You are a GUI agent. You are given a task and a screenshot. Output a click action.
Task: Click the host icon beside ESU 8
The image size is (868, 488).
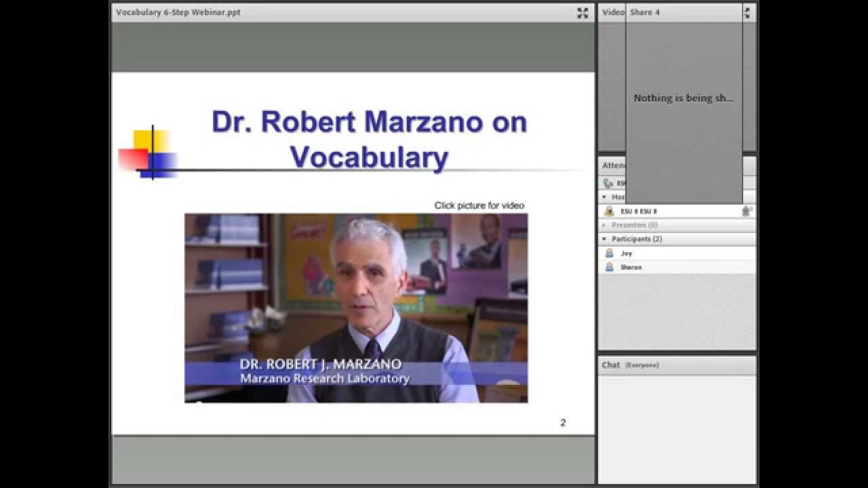click(x=609, y=211)
